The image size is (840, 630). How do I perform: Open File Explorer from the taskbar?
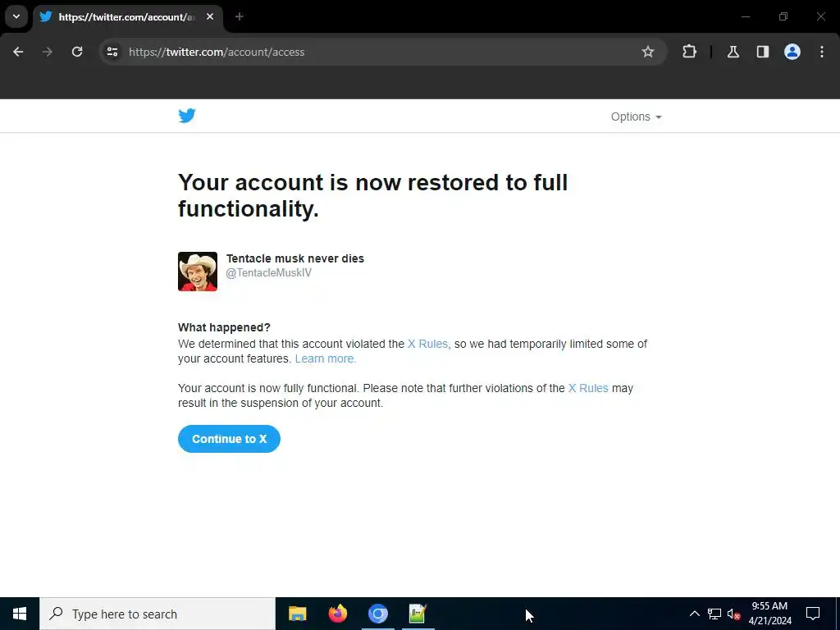[x=297, y=614]
